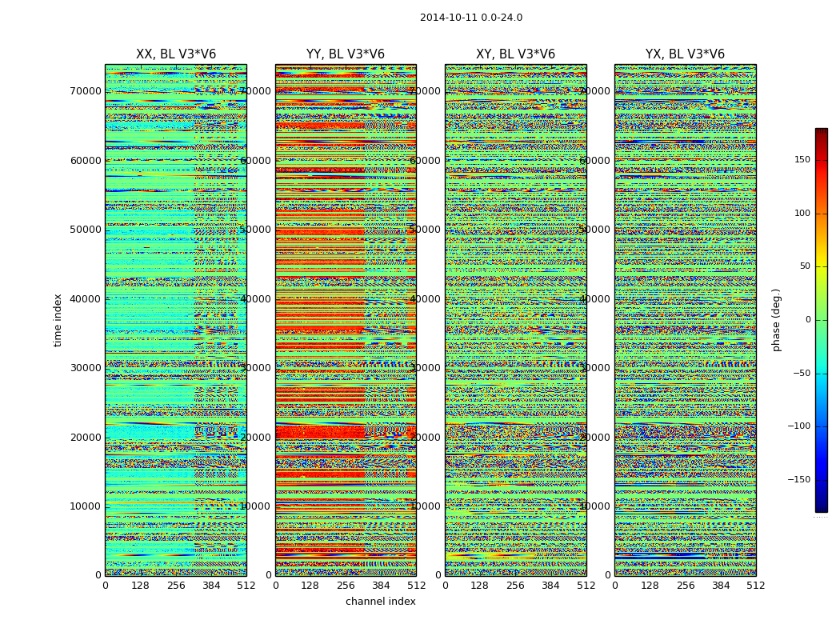The width and height of the screenshot is (840, 640).
Task: Pick the dark blue bottom of colorbar
Action: pos(821,508)
